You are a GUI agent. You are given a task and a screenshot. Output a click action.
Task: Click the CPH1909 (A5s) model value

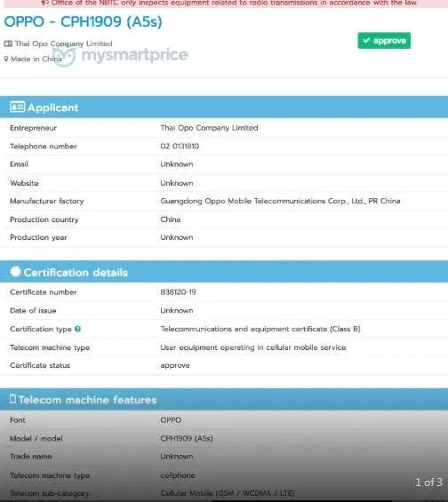point(187,438)
